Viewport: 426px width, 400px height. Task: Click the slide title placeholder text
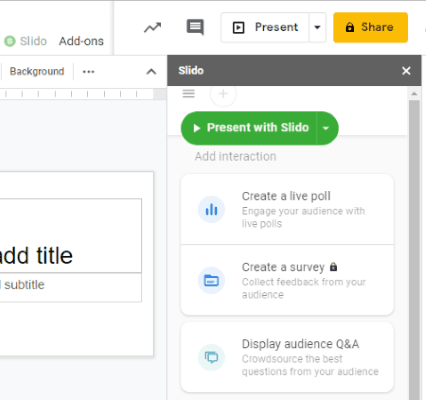(36, 256)
